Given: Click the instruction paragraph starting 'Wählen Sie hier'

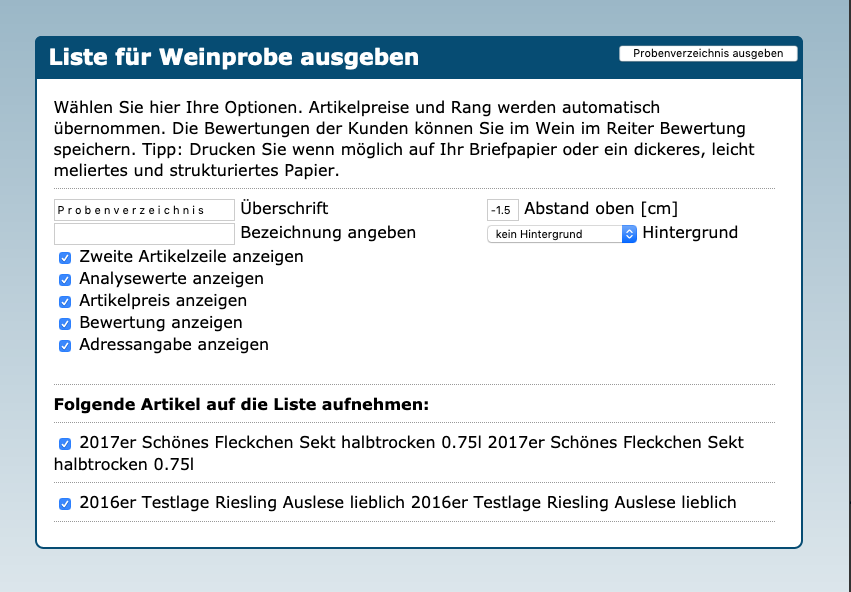Looking at the screenshot, I should coord(400,138).
